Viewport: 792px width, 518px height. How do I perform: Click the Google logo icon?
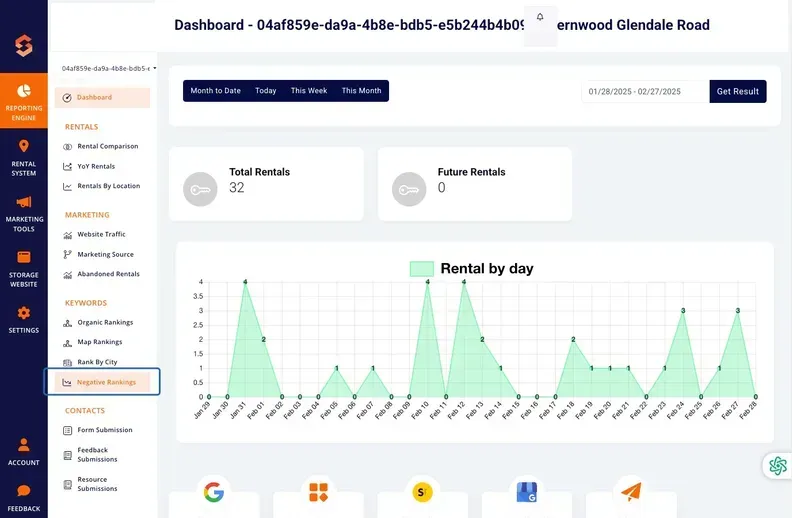[214, 492]
